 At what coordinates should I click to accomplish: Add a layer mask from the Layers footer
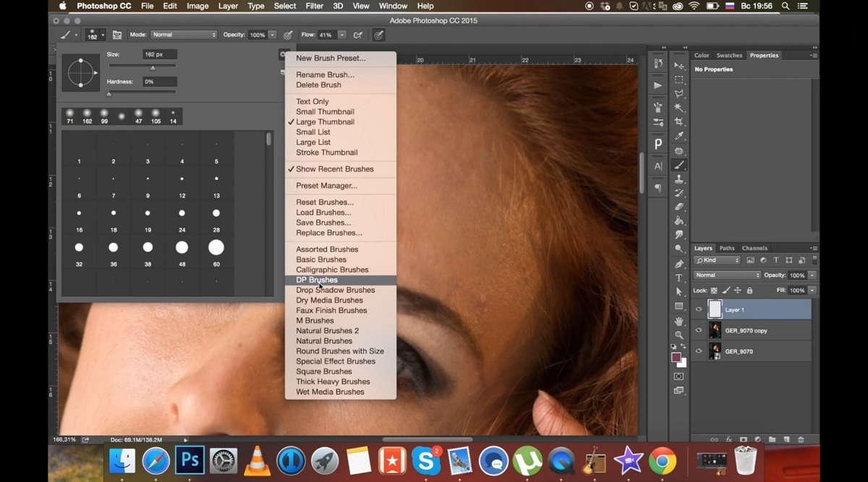click(x=743, y=439)
